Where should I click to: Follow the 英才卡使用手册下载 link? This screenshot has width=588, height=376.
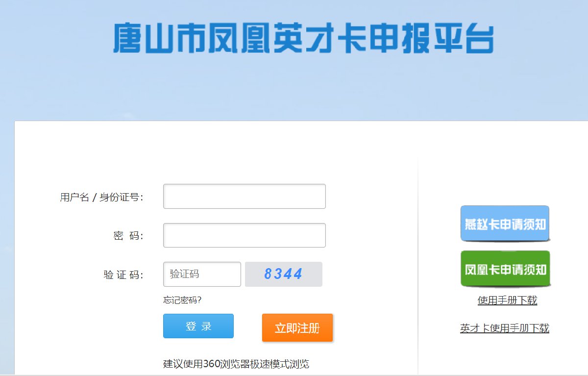[505, 328]
